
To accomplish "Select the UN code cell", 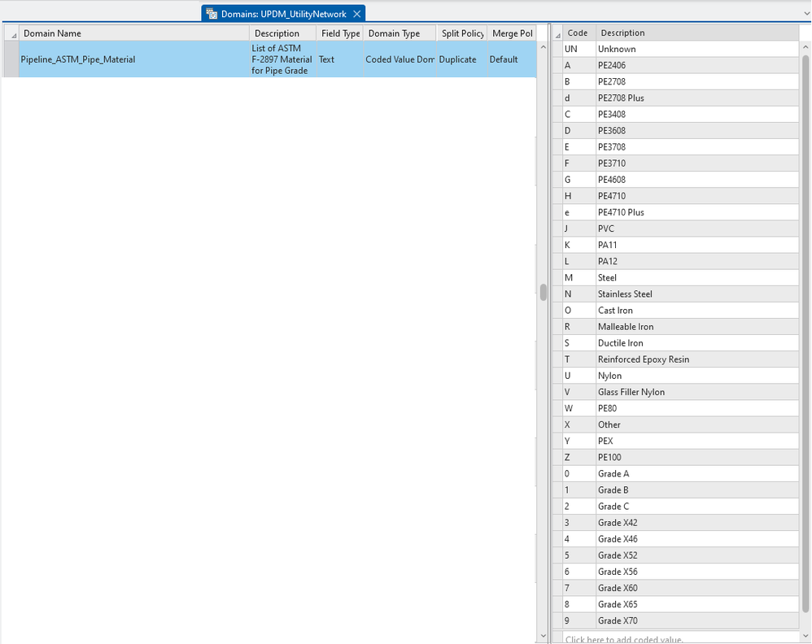I will point(579,49).
